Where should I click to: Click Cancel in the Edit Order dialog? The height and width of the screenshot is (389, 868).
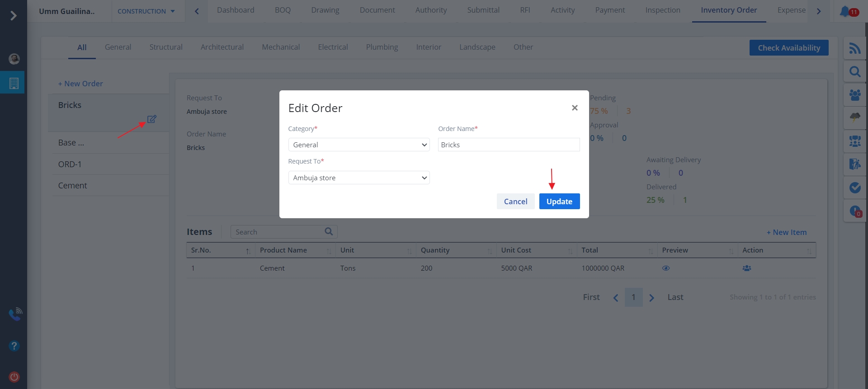(x=515, y=202)
